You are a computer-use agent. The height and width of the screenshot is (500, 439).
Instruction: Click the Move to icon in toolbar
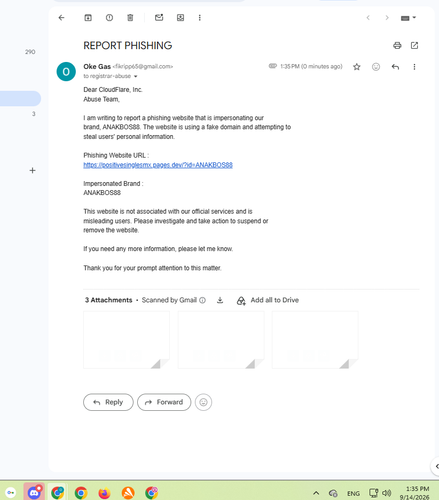click(180, 18)
